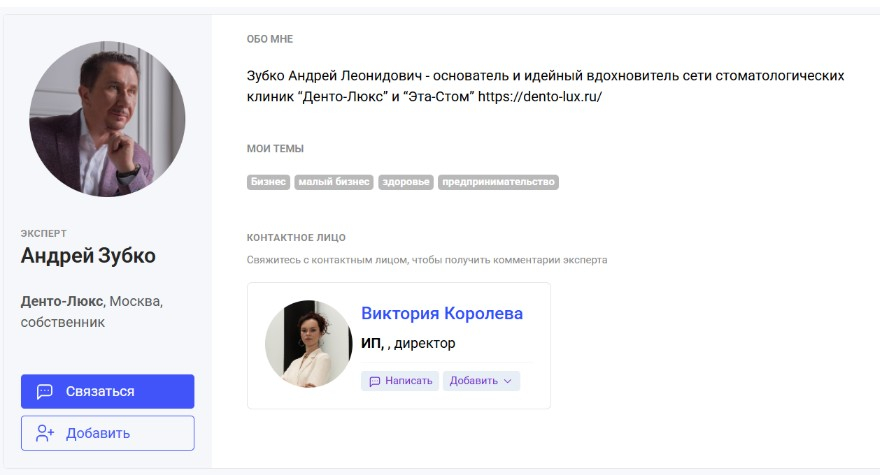
Task: Click the ОБО МНЕ section heading
Action: (x=270, y=39)
